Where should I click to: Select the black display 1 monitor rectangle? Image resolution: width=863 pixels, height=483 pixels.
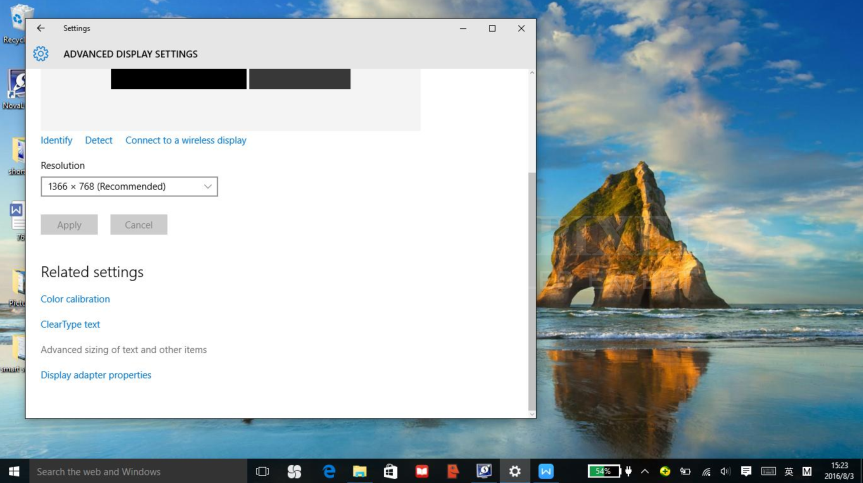[179, 79]
